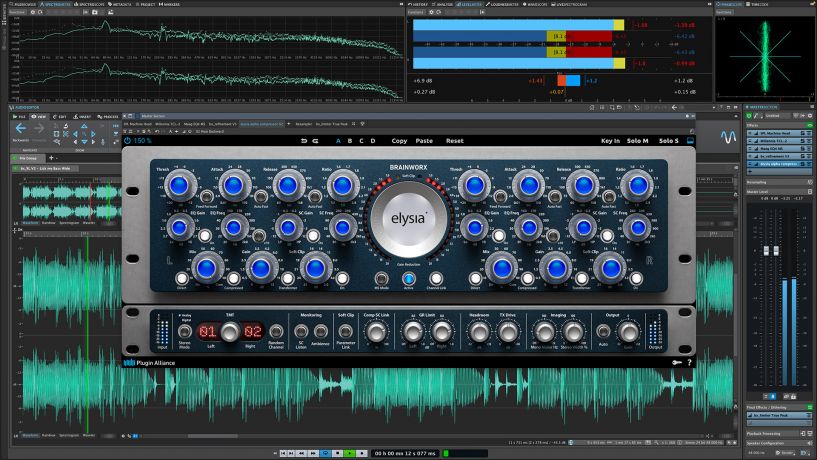Click the Backwards navigation arrow
Viewport: 817px width, 460px height.
(x=21, y=129)
